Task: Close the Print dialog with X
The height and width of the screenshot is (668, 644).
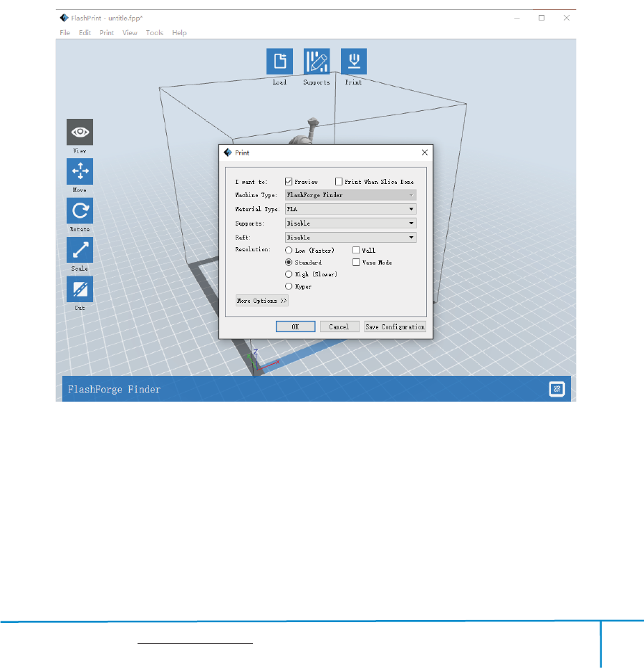Action: 425,153
